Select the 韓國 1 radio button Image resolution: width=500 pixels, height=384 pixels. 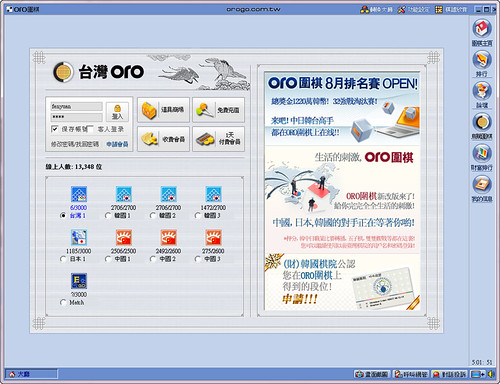[108, 216]
